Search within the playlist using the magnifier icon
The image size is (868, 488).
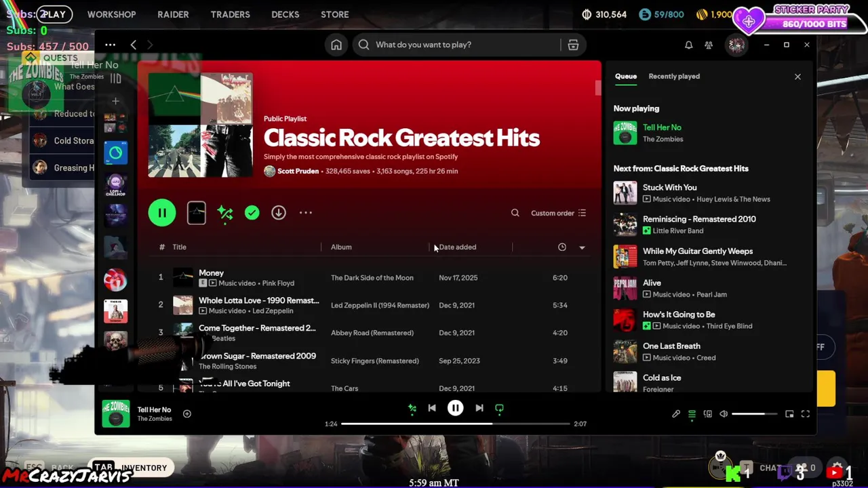(x=515, y=213)
